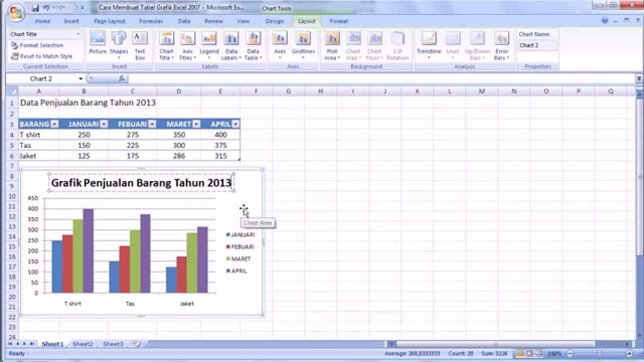Select Sheet2 worksheet tab
This screenshot has width=644, height=362.
[x=83, y=344]
